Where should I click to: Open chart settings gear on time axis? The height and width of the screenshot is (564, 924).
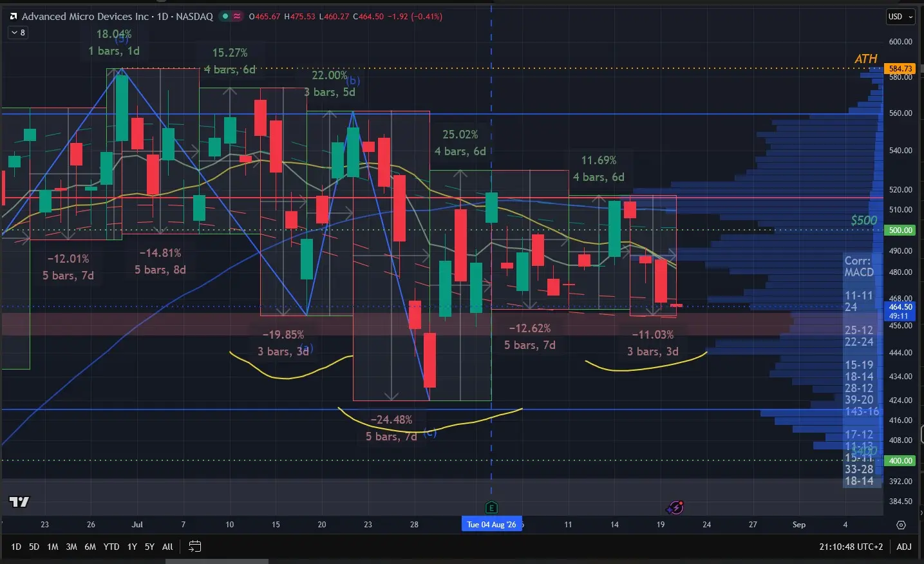click(901, 525)
